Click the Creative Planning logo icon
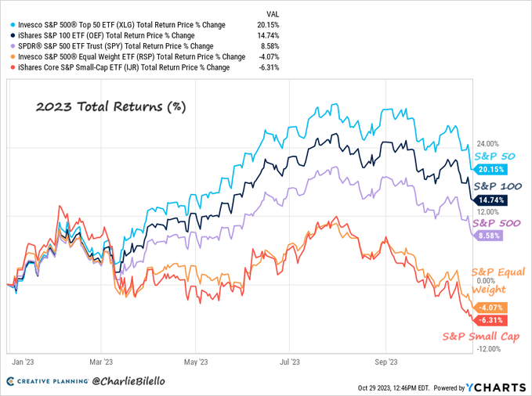 coord(11,381)
